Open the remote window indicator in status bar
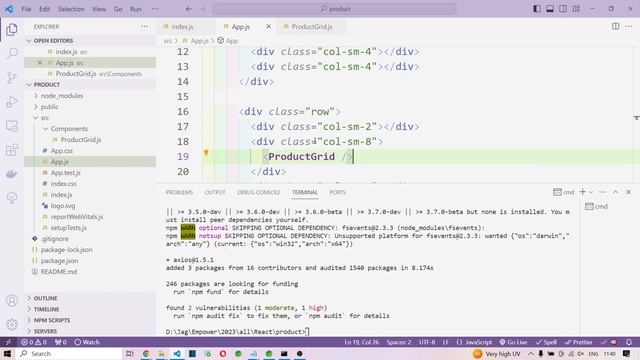This screenshot has width=640, height=360. (8, 342)
